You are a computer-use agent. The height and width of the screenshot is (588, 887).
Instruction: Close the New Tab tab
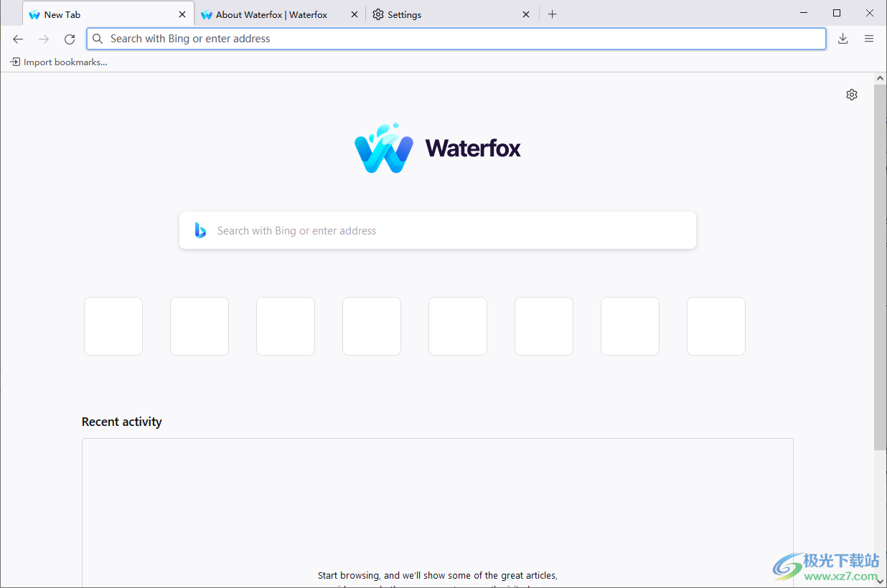(x=182, y=14)
